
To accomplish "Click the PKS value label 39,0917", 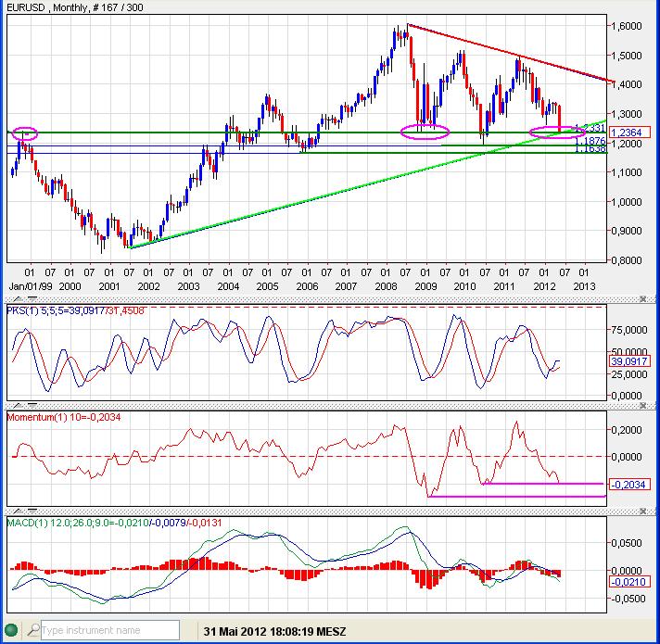I will click(629, 360).
